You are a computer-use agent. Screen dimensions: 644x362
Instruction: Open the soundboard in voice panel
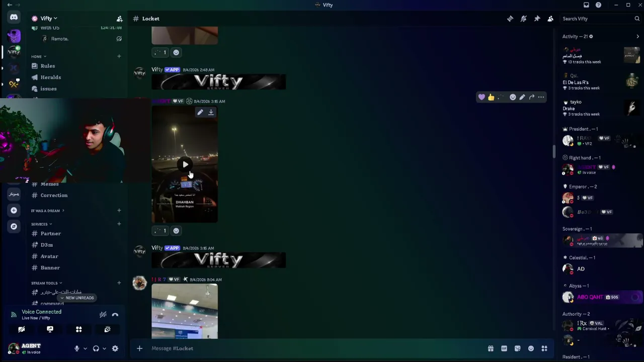pos(107,329)
